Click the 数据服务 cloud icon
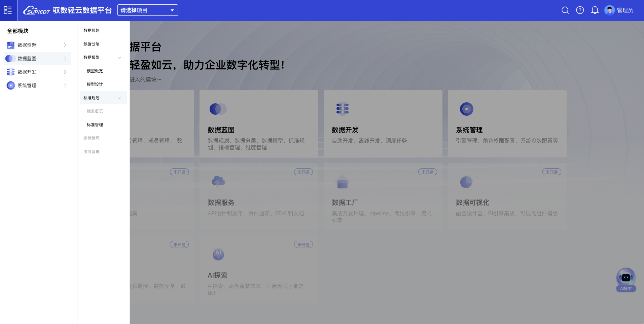Viewport: 644px width, 324px height. point(218,181)
